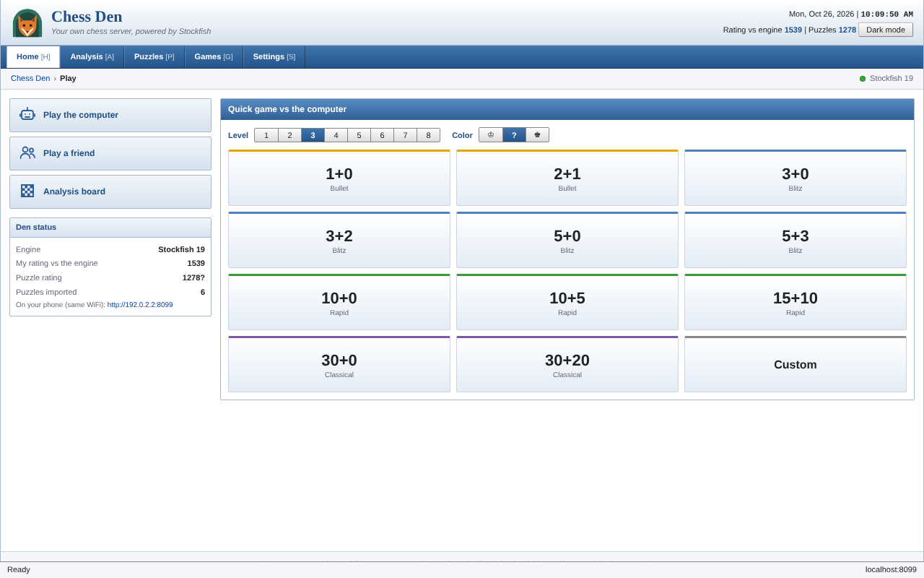Viewport: 924px width, 578px height.
Task: Open the Custom time control
Action: pyautogui.click(x=796, y=364)
